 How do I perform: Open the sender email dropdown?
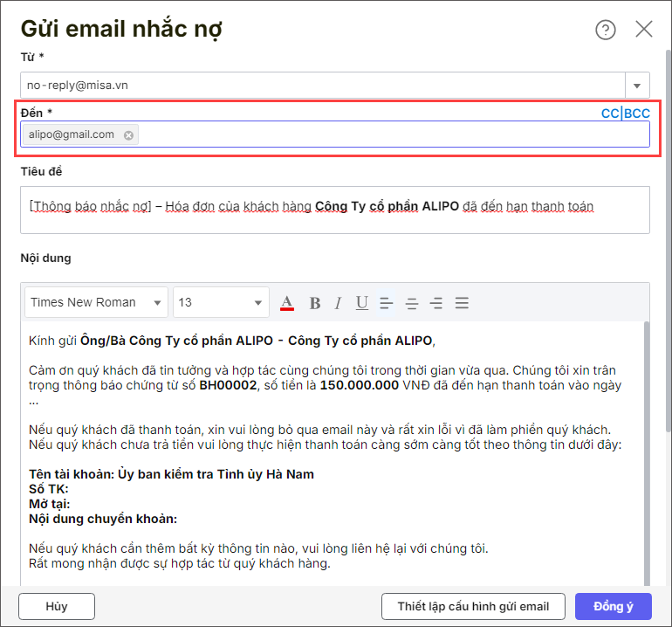click(637, 86)
